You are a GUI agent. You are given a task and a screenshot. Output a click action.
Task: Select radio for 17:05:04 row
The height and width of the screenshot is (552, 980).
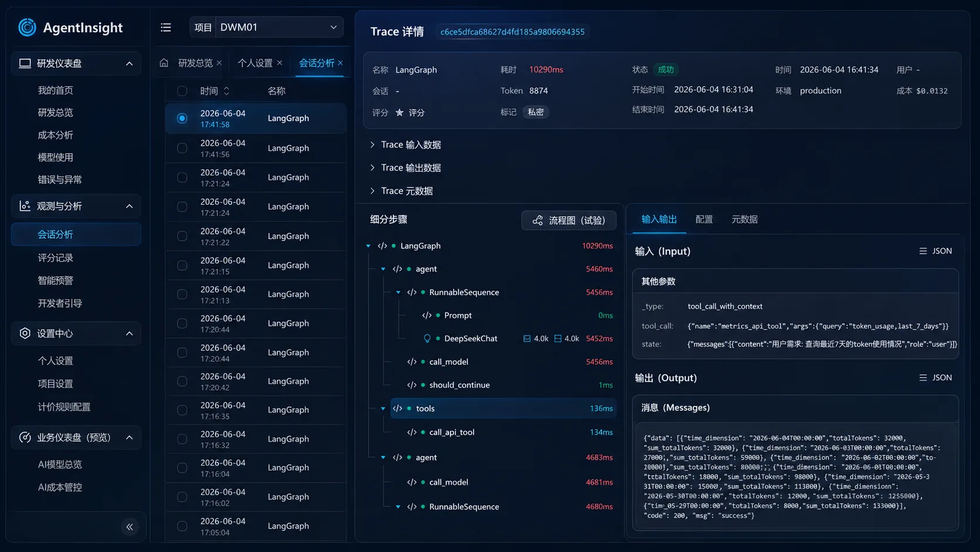pos(182,526)
